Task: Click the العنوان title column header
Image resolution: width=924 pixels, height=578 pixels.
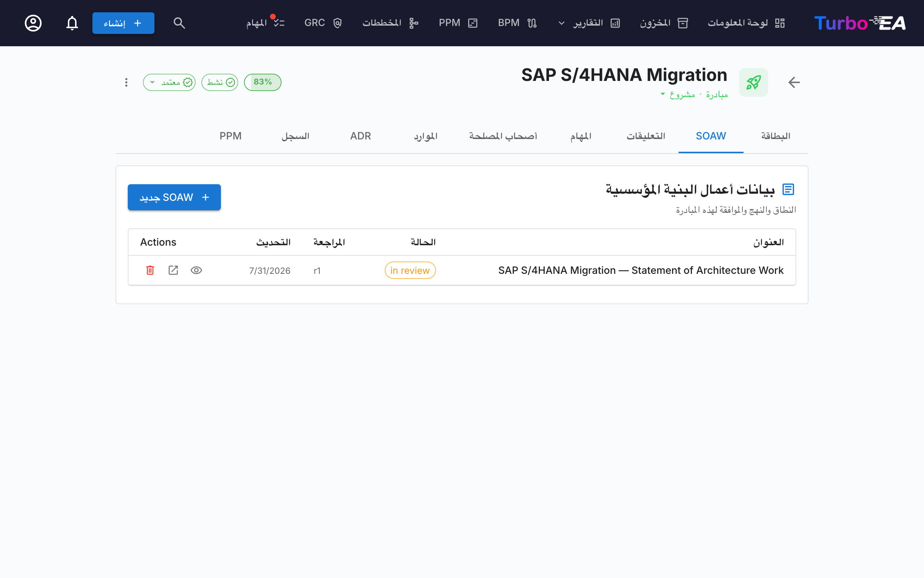Action: (768, 242)
